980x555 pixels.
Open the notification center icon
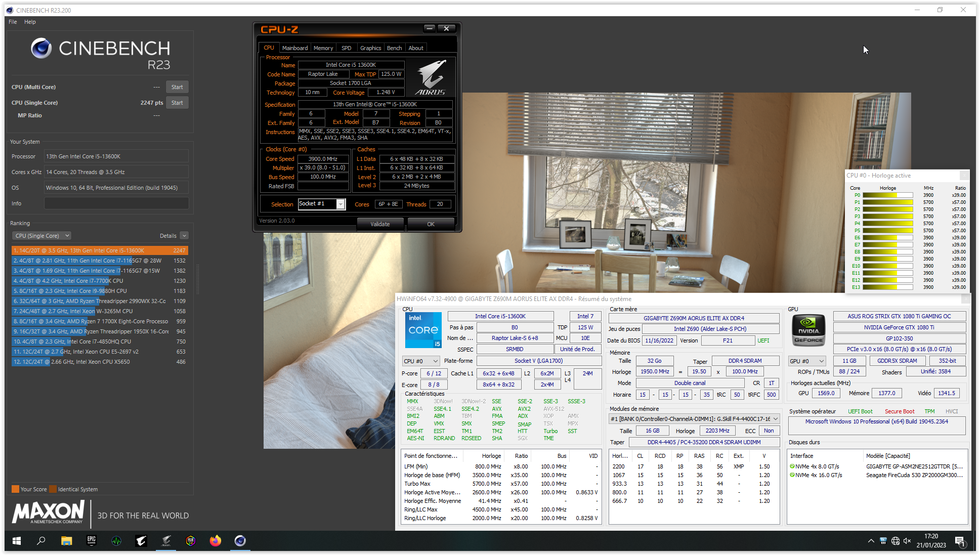pyautogui.click(x=960, y=541)
